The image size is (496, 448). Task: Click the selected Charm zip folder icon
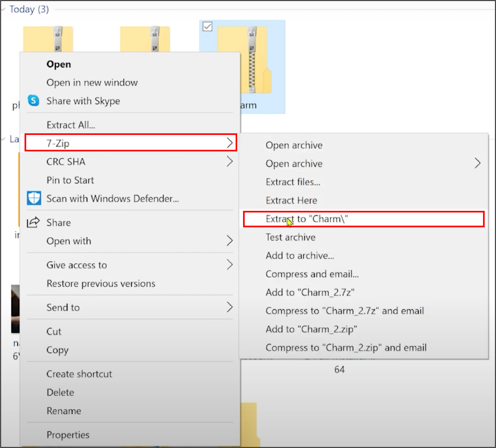tap(244, 60)
